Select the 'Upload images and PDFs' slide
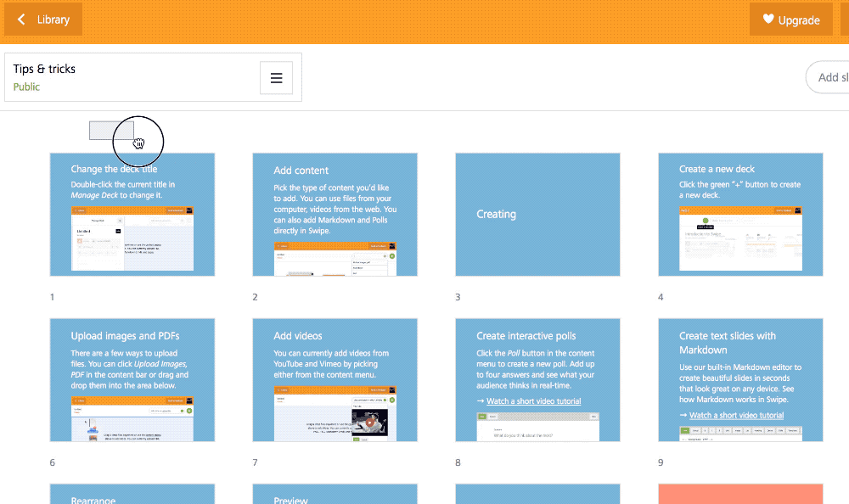 132,380
